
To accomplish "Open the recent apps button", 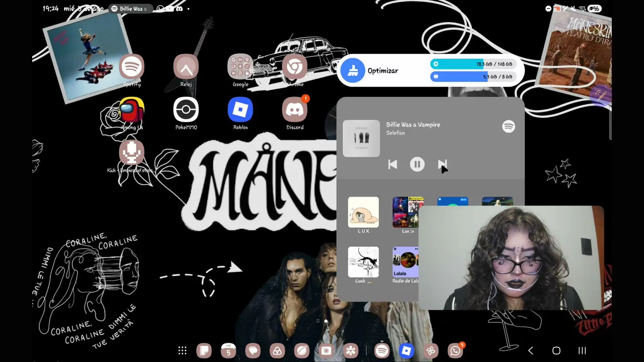I will click(x=582, y=351).
